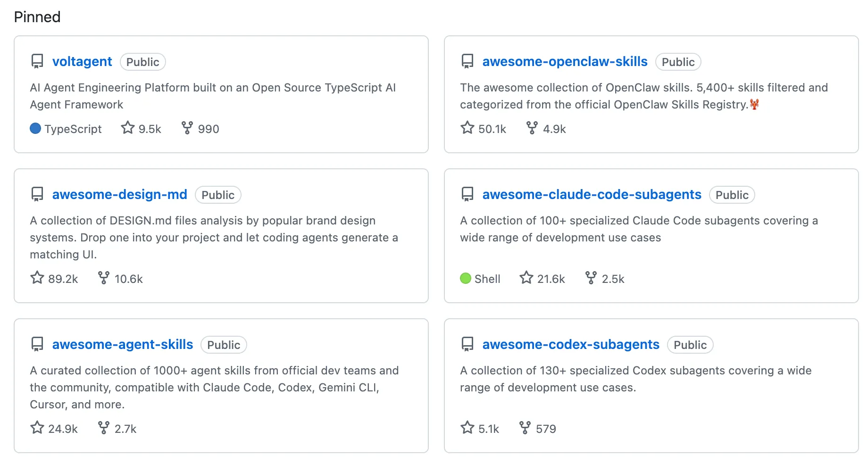Image resolution: width=868 pixels, height=464 pixels.
Task: Open the voltagent repository link
Action: [x=82, y=62]
